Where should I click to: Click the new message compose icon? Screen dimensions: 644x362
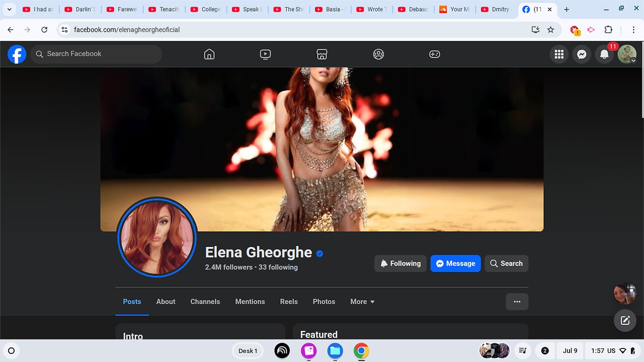(x=625, y=320)
